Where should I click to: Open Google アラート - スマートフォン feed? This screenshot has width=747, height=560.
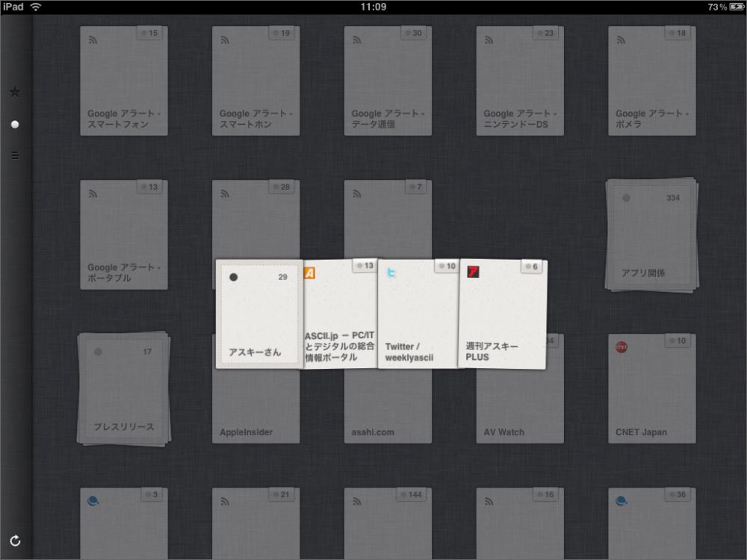[124, 81]
